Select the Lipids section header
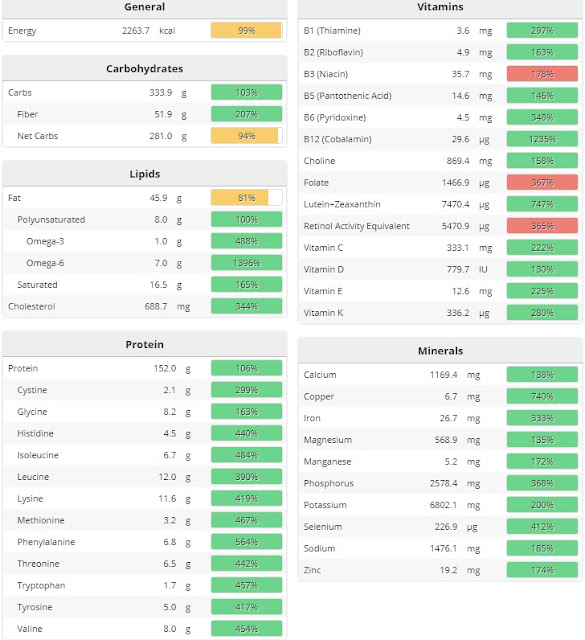The height and width of the screenshot is (640, 585). point(145,174)
